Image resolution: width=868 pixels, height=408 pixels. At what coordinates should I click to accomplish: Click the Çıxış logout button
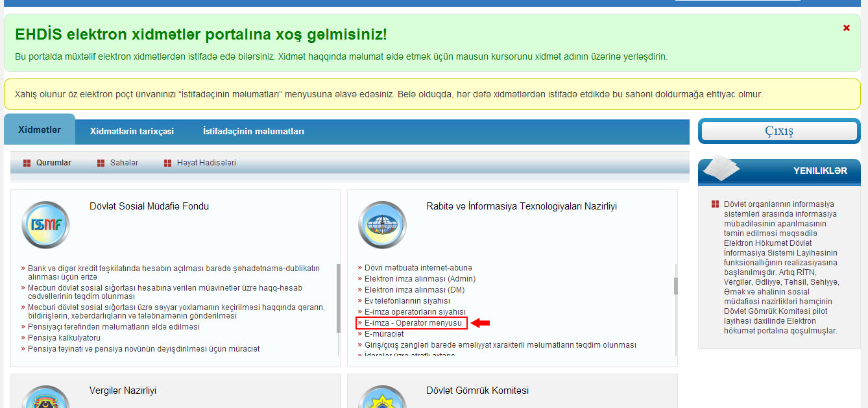(779, 131)
